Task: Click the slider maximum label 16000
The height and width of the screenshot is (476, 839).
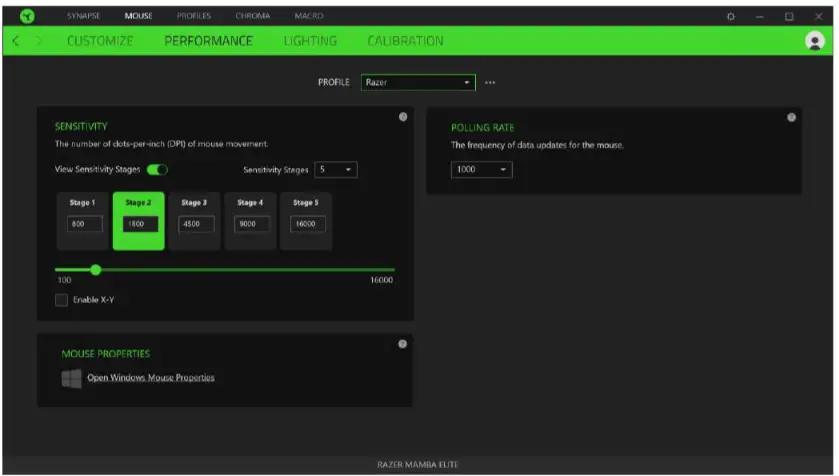Action: tap(382, 280)
